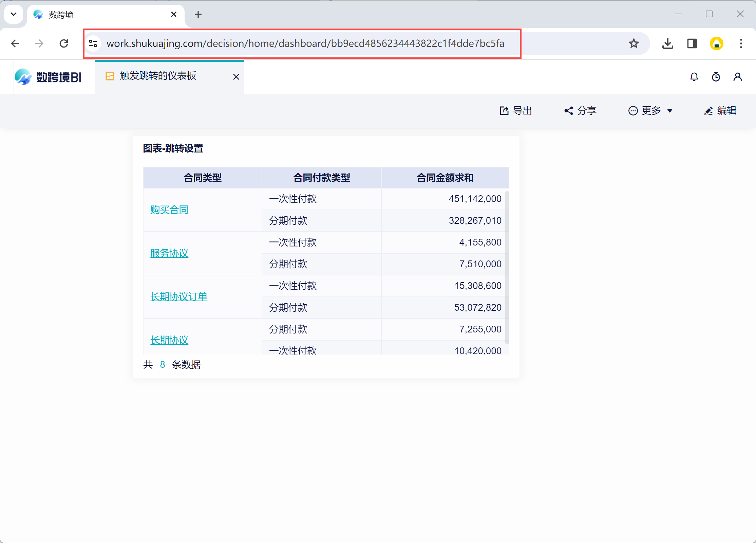This screenshot has height=543, width=756.
Task: Close the 触发跳转的仪表板 tab
Action: pyautogui.click(x=236, y=77)
